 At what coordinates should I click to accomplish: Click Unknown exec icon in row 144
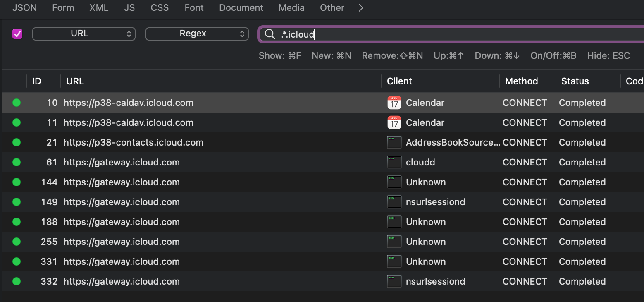pos(394,182)
